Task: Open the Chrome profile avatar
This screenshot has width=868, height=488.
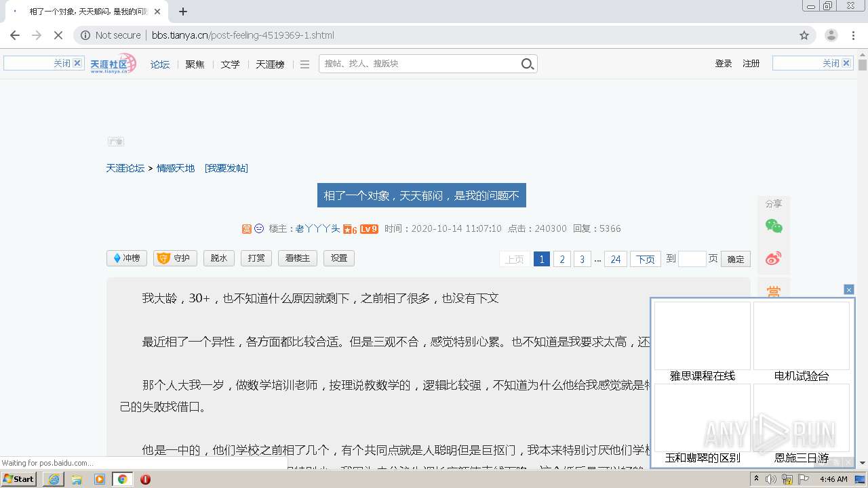Action: tap(831, 35)
